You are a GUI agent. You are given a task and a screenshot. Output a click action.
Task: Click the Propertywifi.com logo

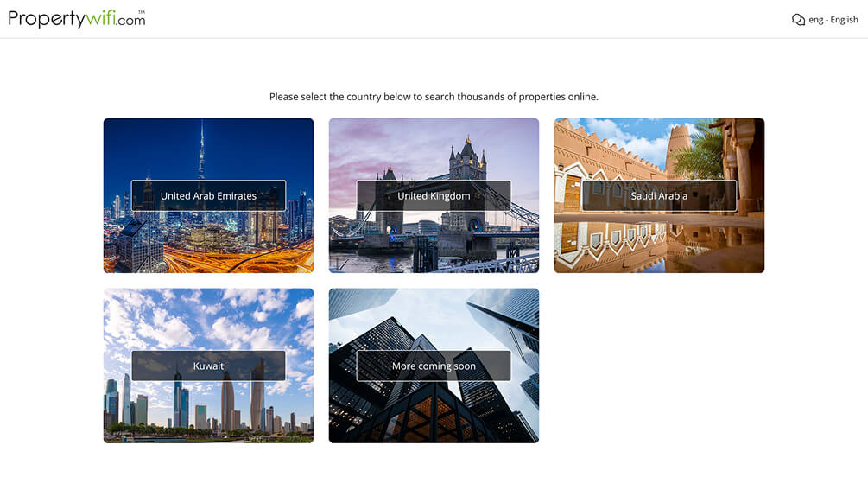click(76, 19)
